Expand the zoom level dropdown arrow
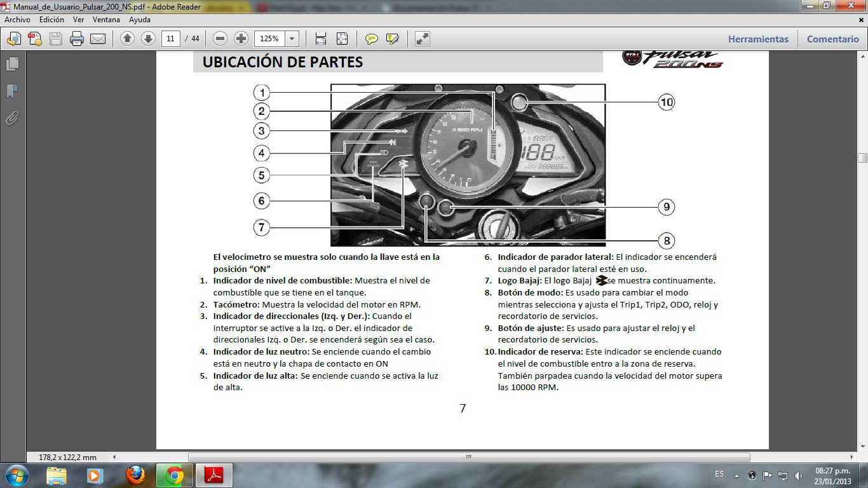The height and width of the screenshot is (488, 868). pos(292,39)
